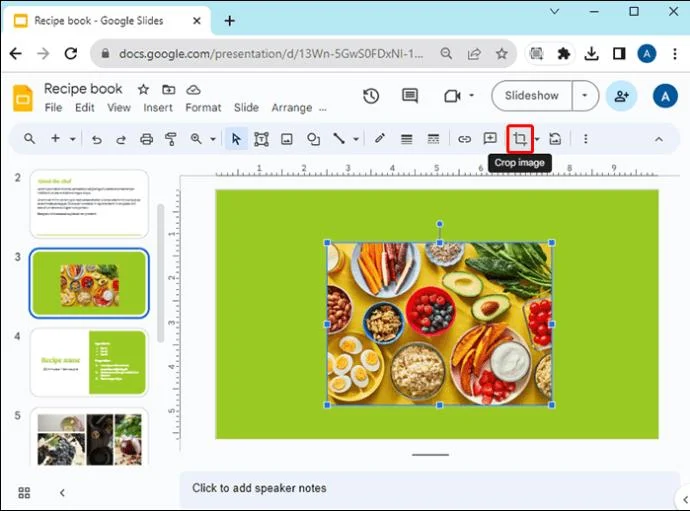Select the border color pencil

[380, 139]
